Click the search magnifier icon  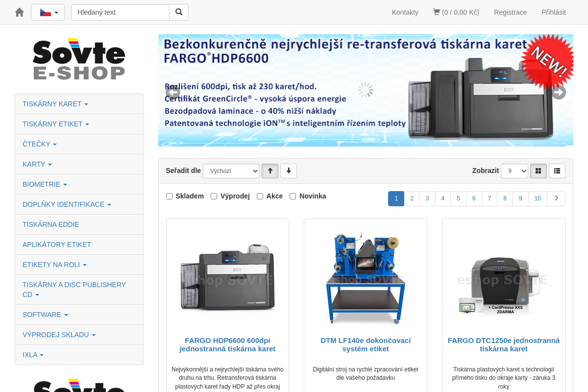pos(178,12)
